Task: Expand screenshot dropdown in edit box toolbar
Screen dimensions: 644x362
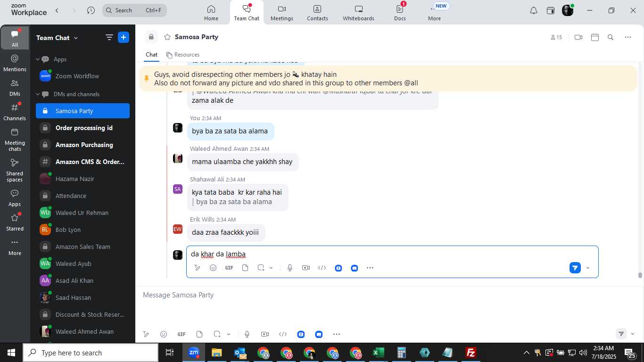Action: click(x=271, y=268)
